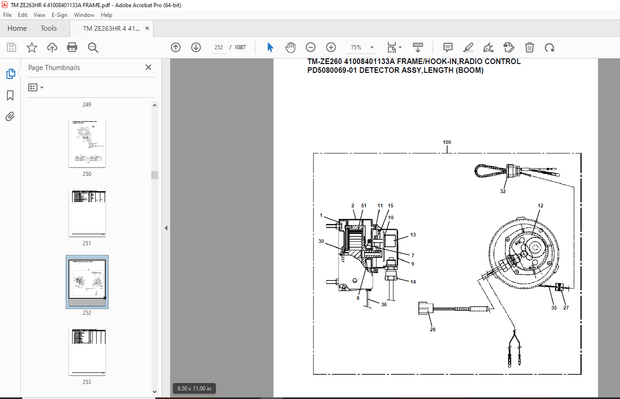
Task: Click the Page Thumbnails panel heading
Action: pos(54,68)
